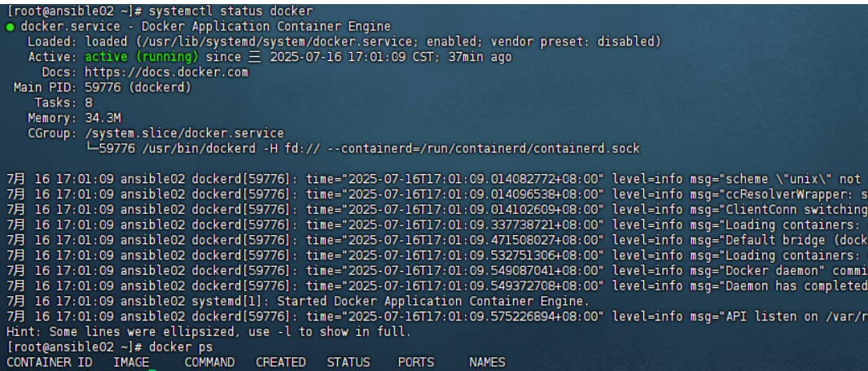
Task: Click the 'systemd[1]' process name
Action: 227,302
